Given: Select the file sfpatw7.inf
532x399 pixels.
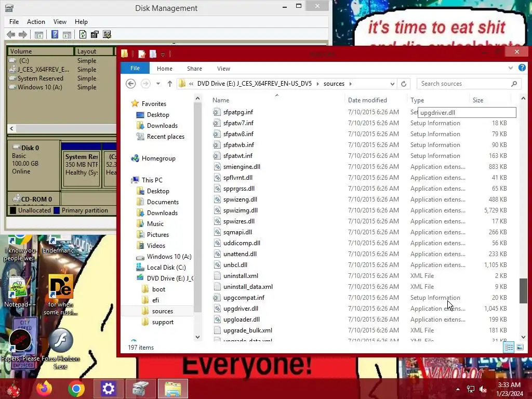Looking at the screenshot, I should 238,123.
